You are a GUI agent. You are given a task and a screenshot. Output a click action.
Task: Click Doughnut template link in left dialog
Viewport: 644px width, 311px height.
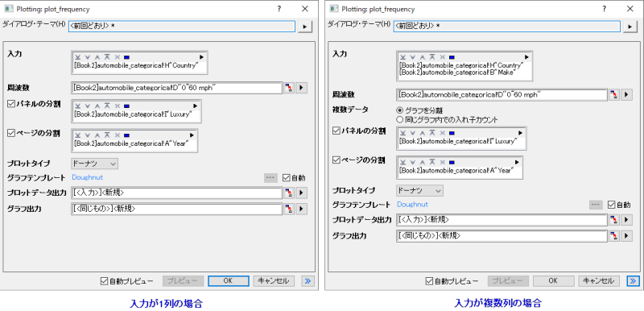click(x=88, y=177)
